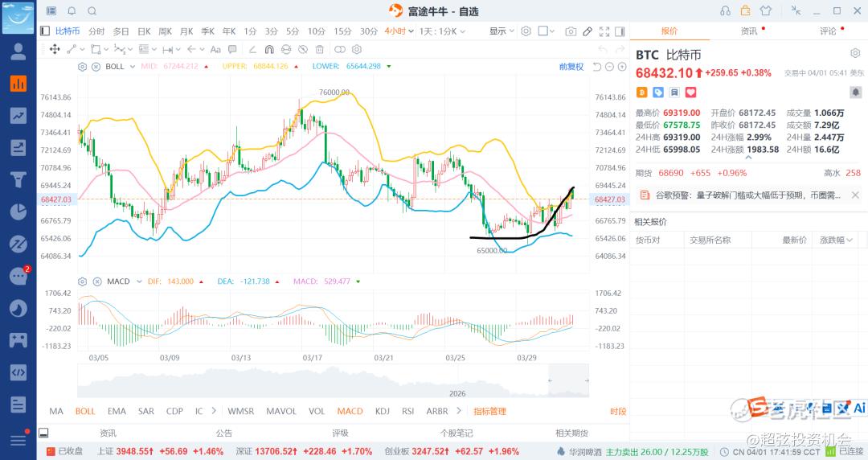Toggle the right side panel layout

620,31
